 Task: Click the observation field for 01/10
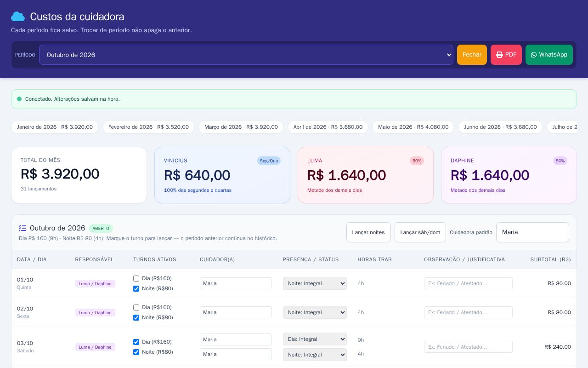[468, 283]
